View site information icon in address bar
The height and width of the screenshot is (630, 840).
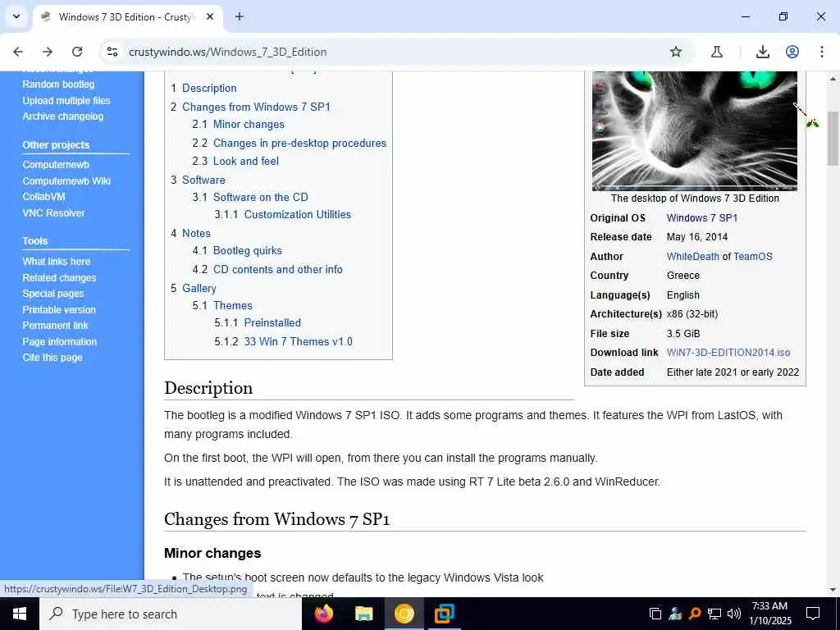(112, 52)
